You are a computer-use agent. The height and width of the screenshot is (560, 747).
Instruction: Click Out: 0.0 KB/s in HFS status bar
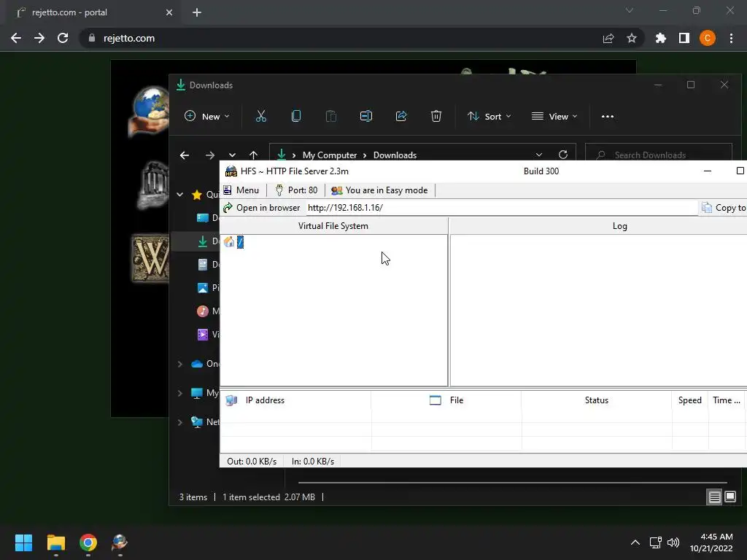click(252, 461)
